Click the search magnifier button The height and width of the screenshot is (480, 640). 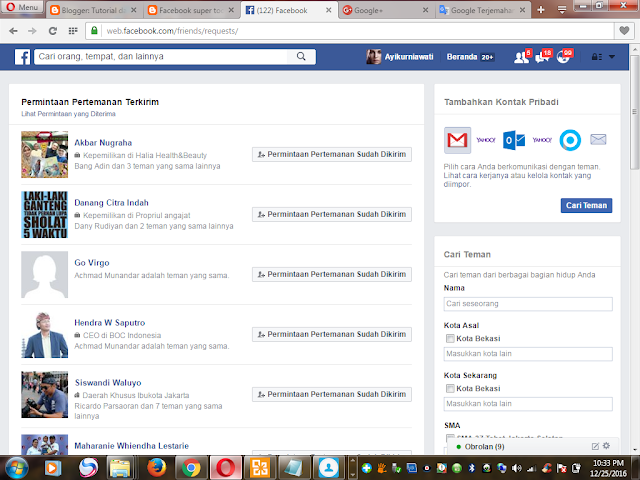point(301,57)
